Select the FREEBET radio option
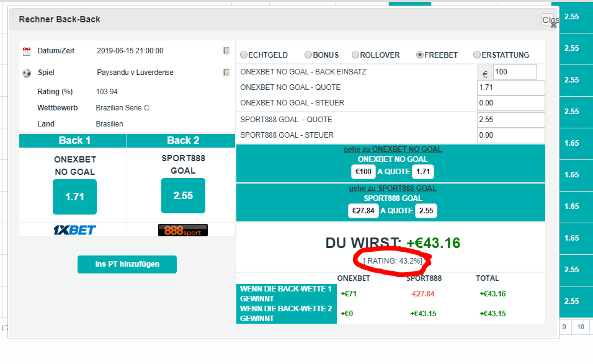The width and height of the screenshot is (593, 364). 419,55
